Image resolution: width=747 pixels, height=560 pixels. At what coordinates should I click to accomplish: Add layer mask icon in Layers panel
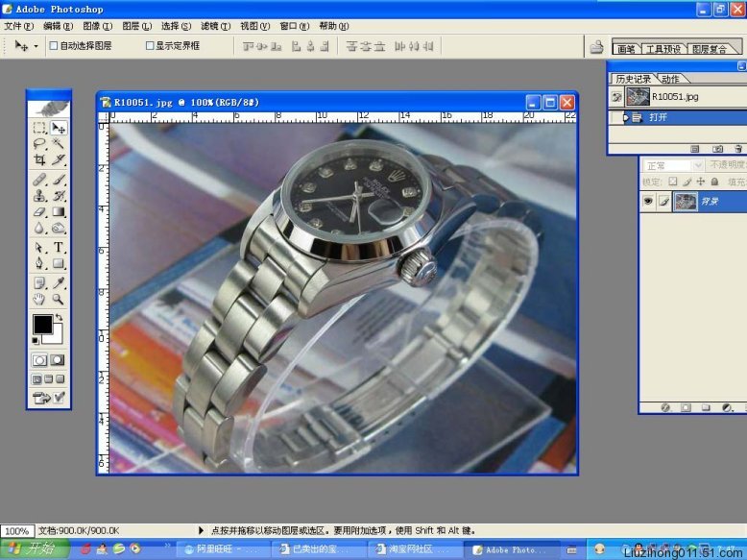click(686, 408)
